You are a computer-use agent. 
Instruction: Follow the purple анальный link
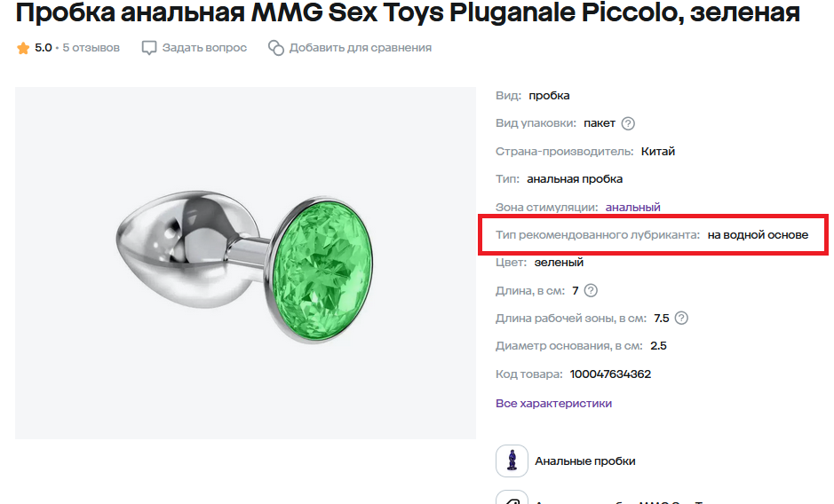[x=632, y=207]
